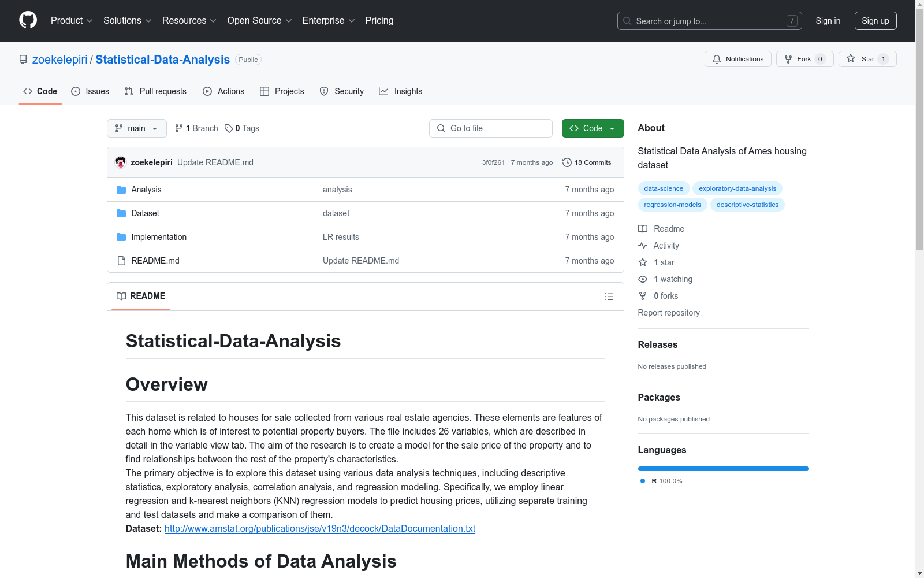This screenshot has width=924, height=578.
Task: Expand the Product menu
Action: [72, 20]
